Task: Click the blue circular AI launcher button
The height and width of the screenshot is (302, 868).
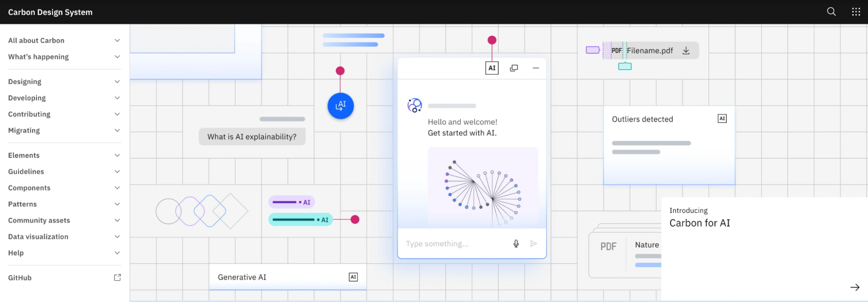Action: click(x=340, y=106)
